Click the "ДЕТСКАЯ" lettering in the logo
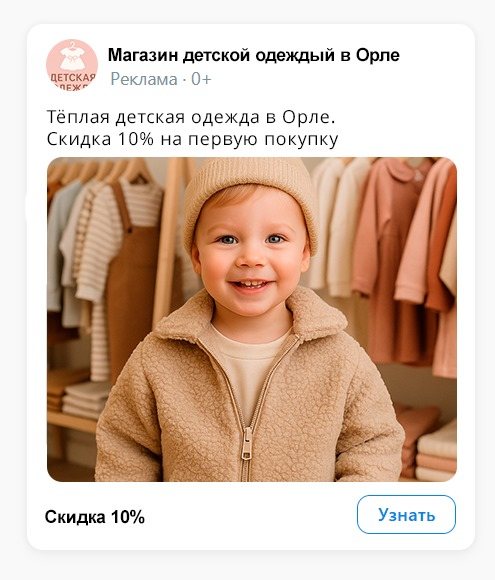Image resolution: width=495 pixels, height=580 pixels. point(73,78)
